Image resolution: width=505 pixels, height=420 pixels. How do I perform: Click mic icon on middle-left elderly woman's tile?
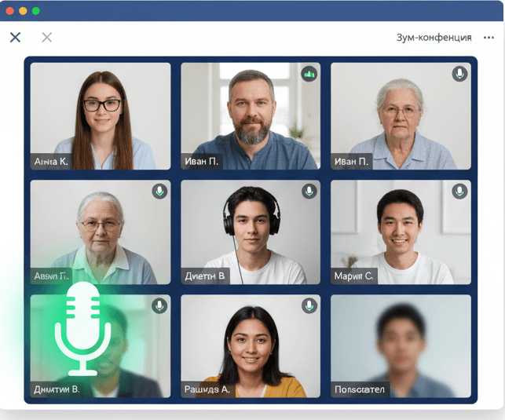pyautogui.click(x=159, y=191)
